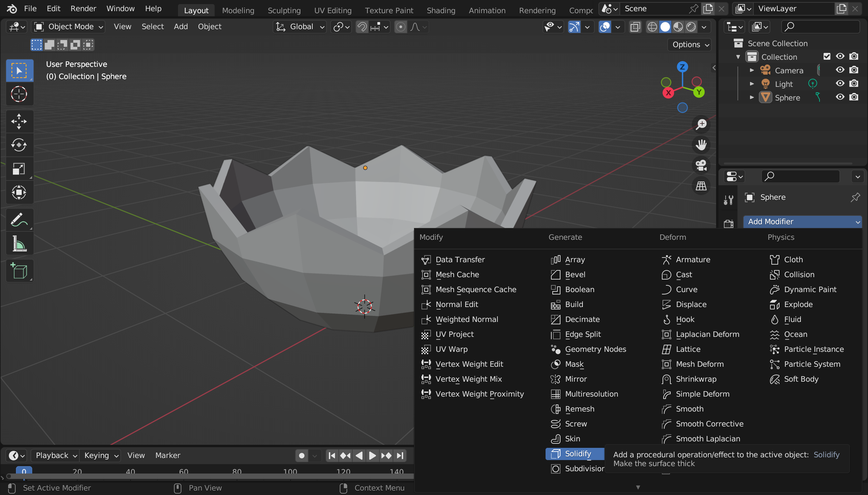Click the outliner search field
Viewport: 868px width, 495px height.
coord(821,27)
